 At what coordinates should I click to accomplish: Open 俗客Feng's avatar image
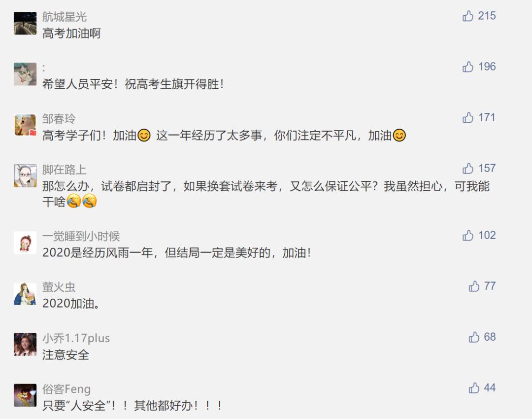(x=25, y=395)
